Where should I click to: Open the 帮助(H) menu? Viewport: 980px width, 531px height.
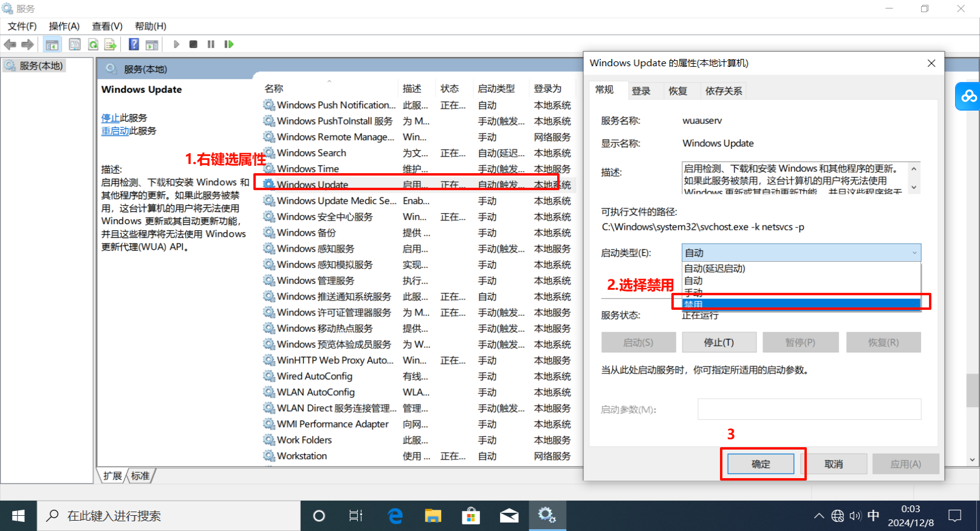pyautogui.click(x=150, y=26)
